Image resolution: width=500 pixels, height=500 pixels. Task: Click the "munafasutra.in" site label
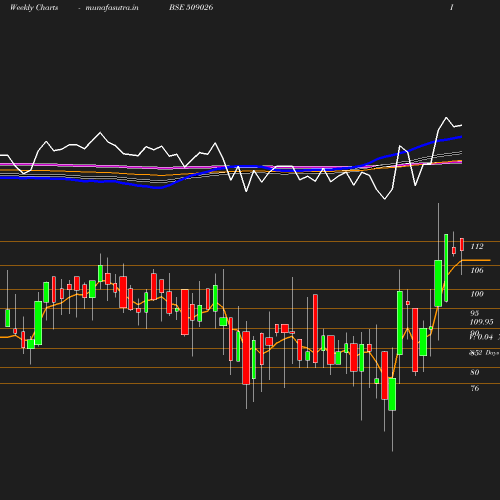112,8
